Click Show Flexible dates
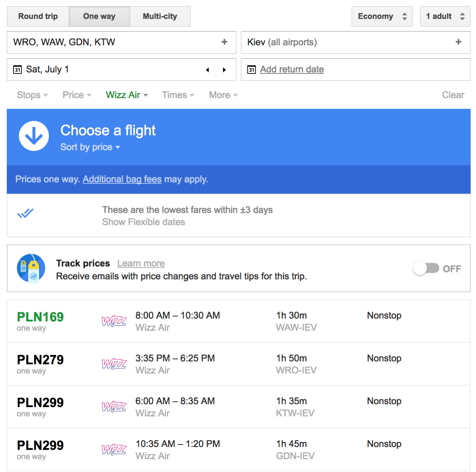This screenshot has width=476, height=472. point(143,222)
